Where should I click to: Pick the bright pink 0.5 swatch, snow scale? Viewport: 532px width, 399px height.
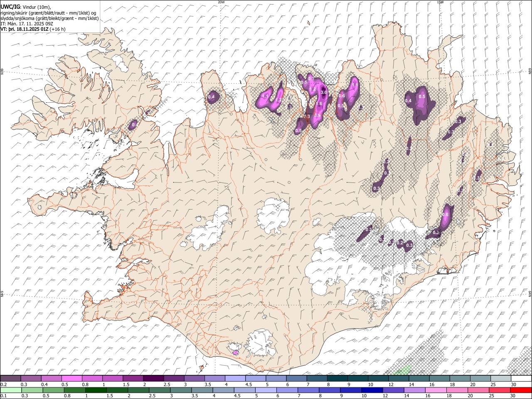[x=72, y=379]
